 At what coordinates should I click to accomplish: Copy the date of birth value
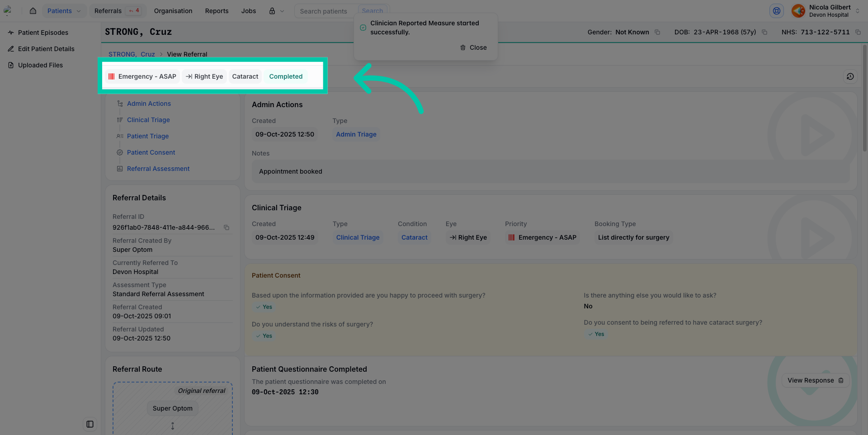point(764,32)
